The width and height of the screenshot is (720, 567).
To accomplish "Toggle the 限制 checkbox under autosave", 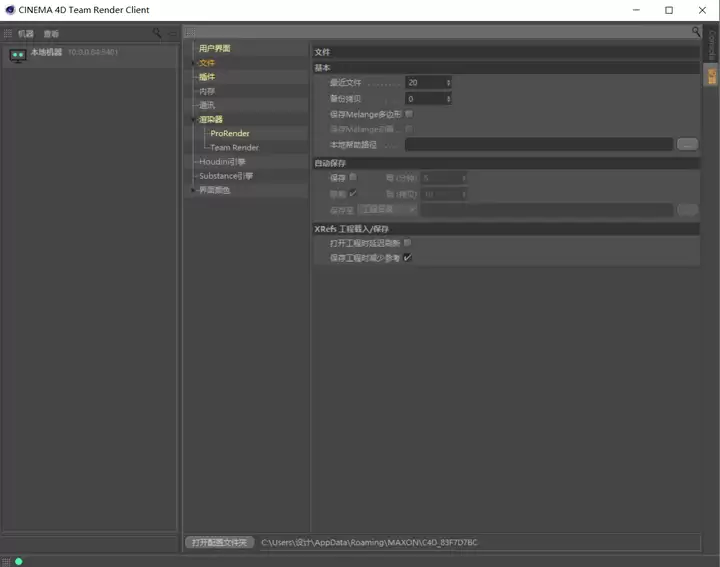I will (353, 193).
